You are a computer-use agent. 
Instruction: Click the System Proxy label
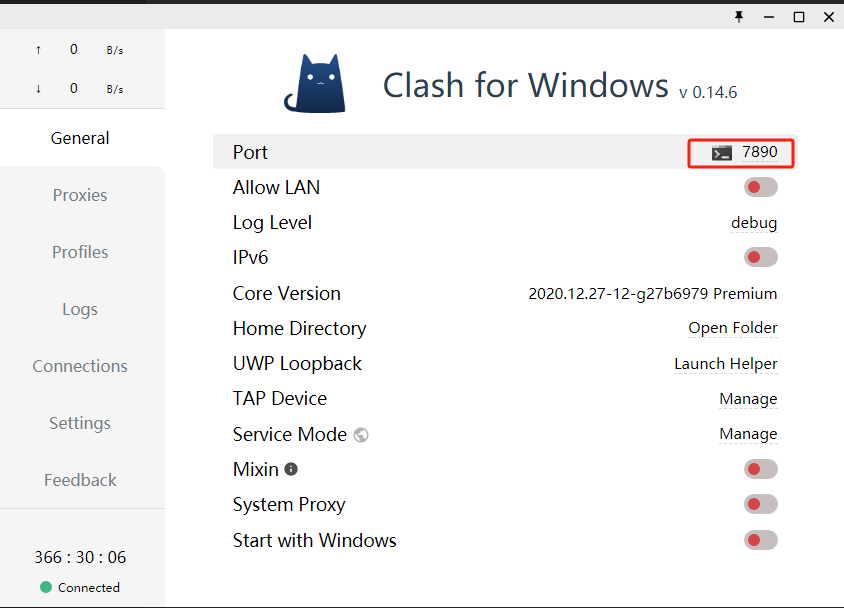click(289, 505)
